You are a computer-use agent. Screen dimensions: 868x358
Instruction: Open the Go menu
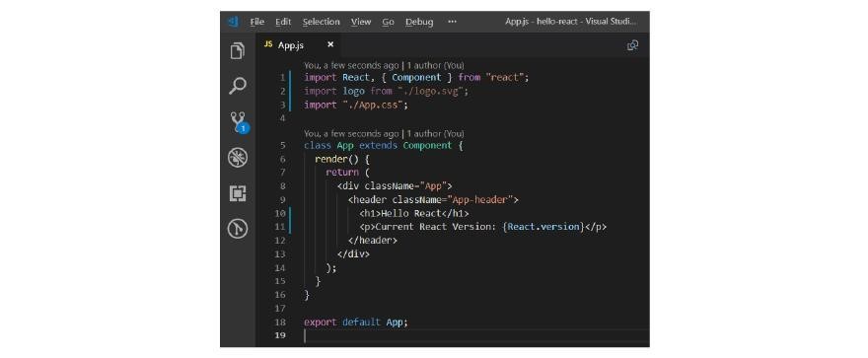pos(388,22)
